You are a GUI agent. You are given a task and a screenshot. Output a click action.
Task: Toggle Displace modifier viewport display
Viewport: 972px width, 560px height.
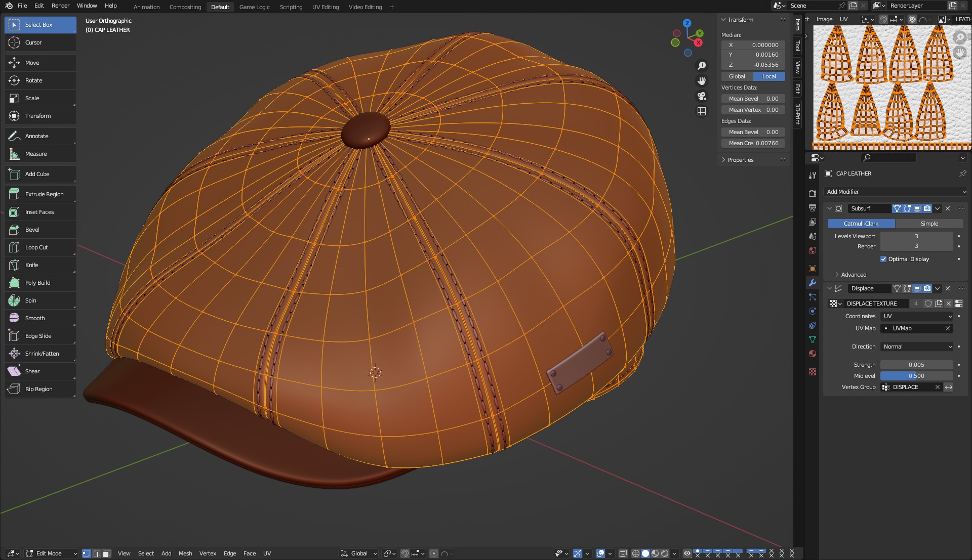coord(917,288)
